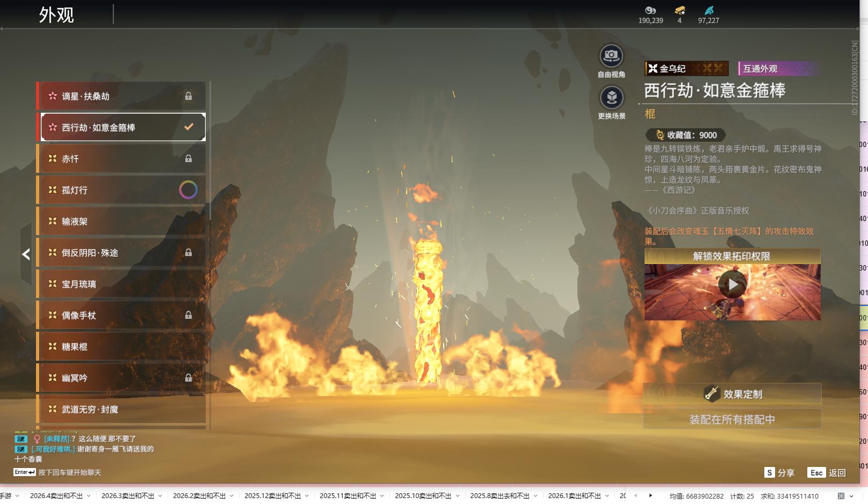Click the lock icon on 摘星·扶桑劫
The width and height of the screenshot is (868, 504).
(189, 96)
